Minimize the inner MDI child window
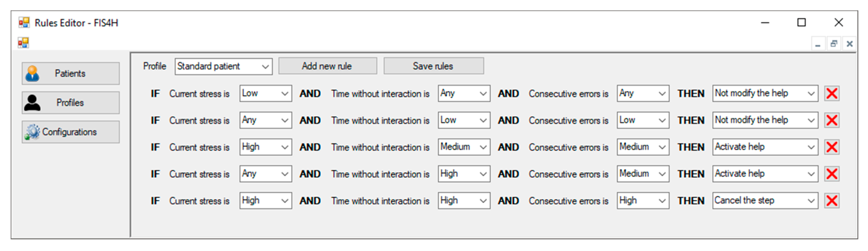This screenshot has height=251, width=868. point(818,44)
